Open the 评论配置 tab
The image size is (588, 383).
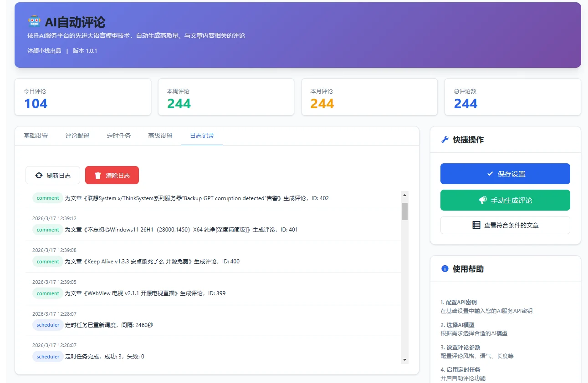[x=77, y=135]
